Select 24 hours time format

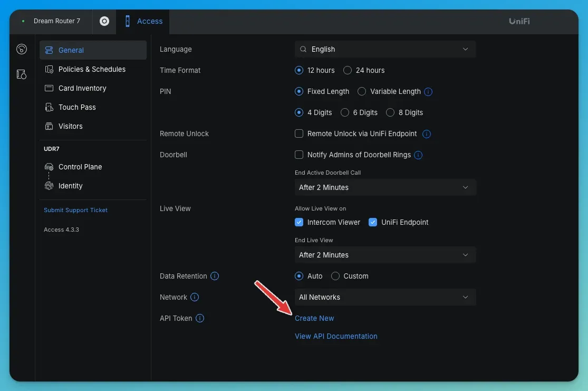pos(347,70)
